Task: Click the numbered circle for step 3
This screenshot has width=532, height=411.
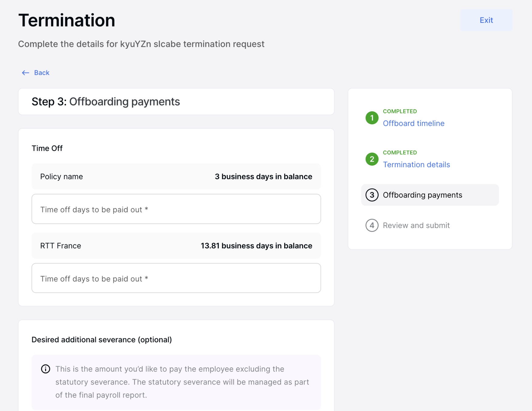Action: coord(372,195)
